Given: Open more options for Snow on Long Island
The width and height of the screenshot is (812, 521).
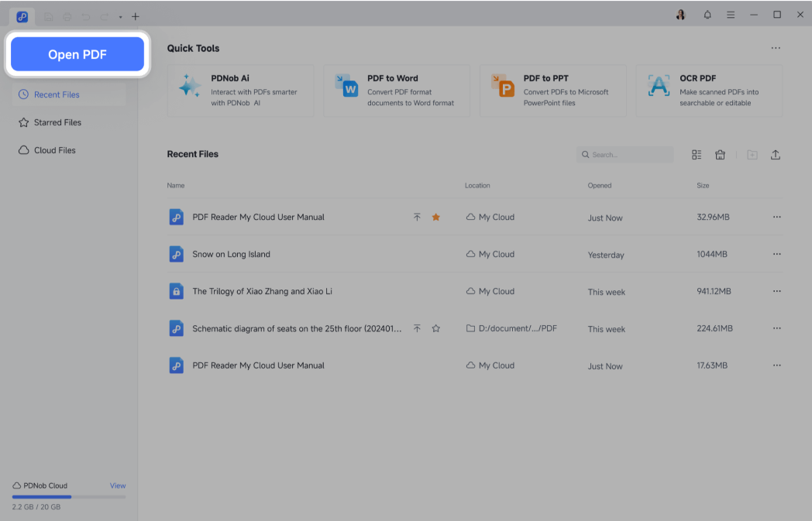Looking at the screenshot, I should tap(777, 254).
